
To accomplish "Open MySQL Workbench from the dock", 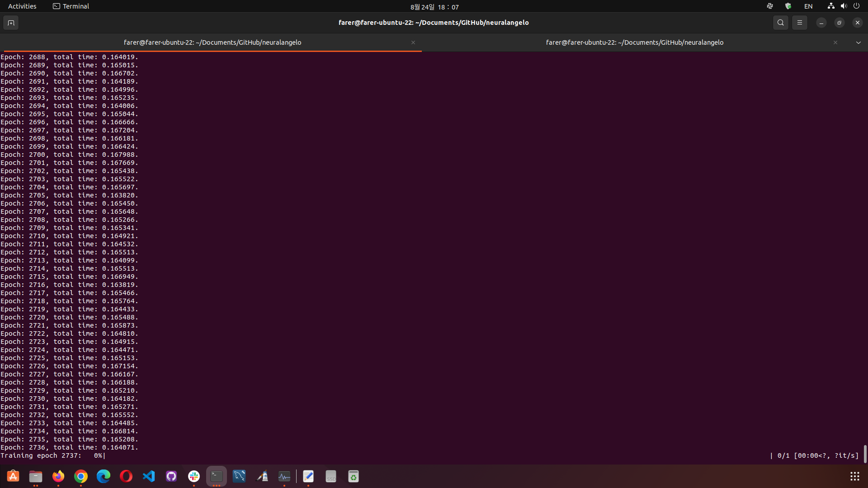I will click(239, 476).
